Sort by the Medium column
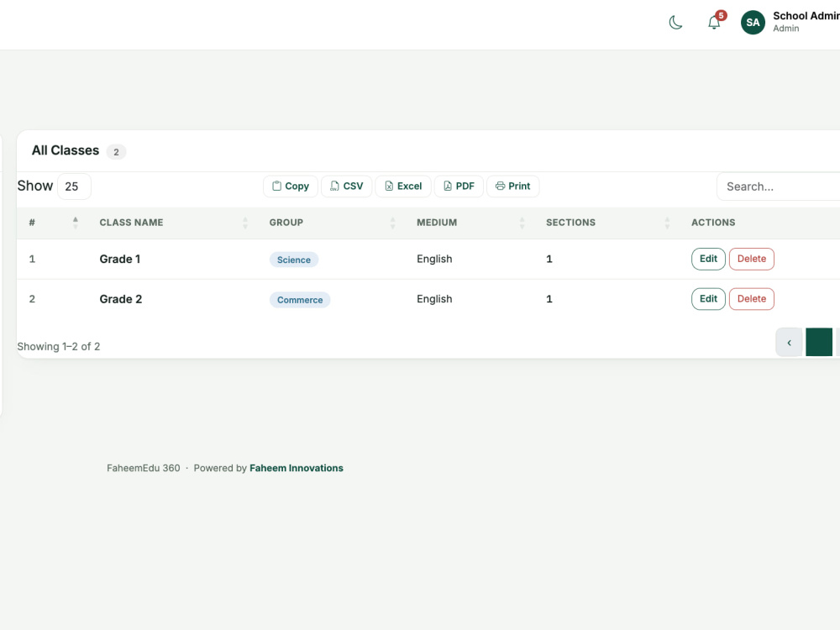 470,223
